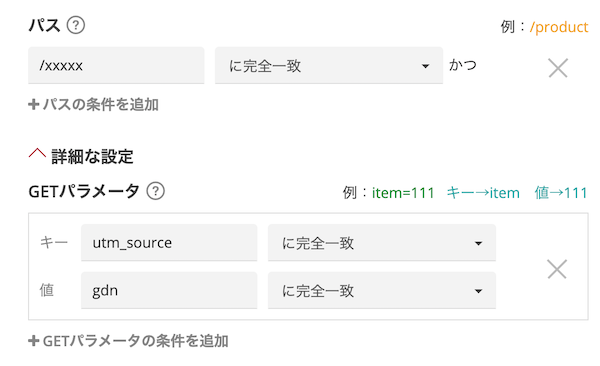Click the example text item=111
The width and height of the screenshot is (600, 366).
tap(403, 193)
